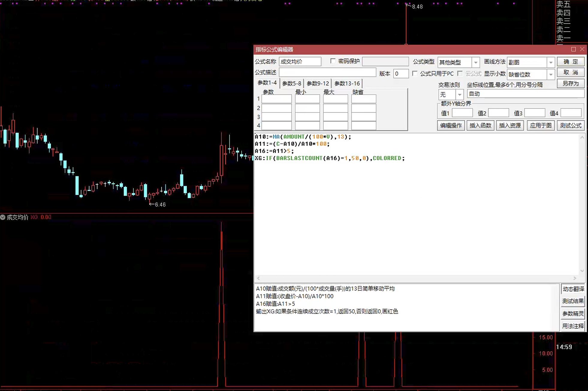Click the 密码保护 password input field
This screenshot has width=588, height=391.
385,62
